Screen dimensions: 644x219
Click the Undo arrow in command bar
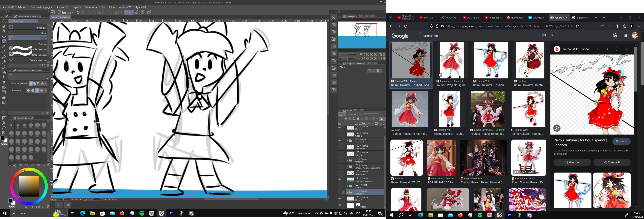tap(78, 12)
